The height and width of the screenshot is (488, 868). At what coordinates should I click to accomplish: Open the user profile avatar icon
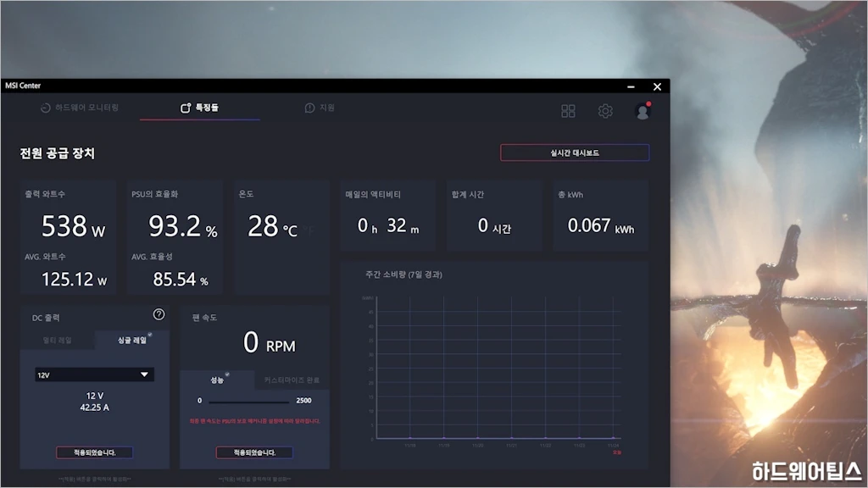tap(643, 111)
